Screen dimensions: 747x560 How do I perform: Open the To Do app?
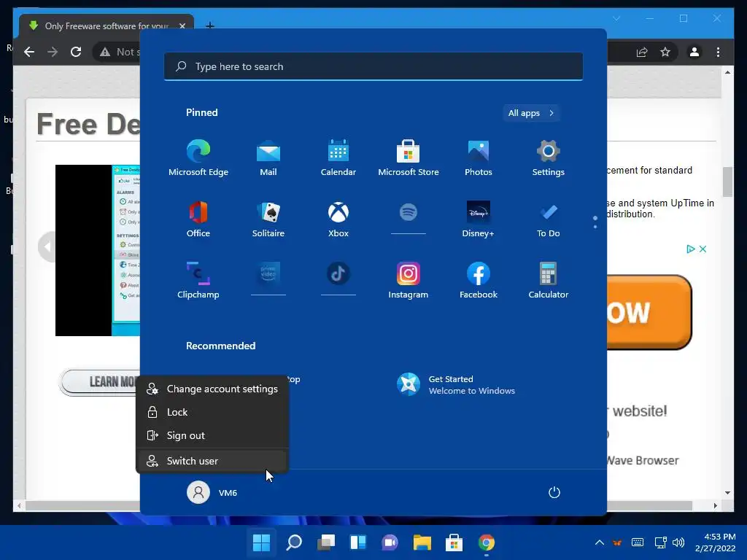pyautogui.click(x=549, y=219)
